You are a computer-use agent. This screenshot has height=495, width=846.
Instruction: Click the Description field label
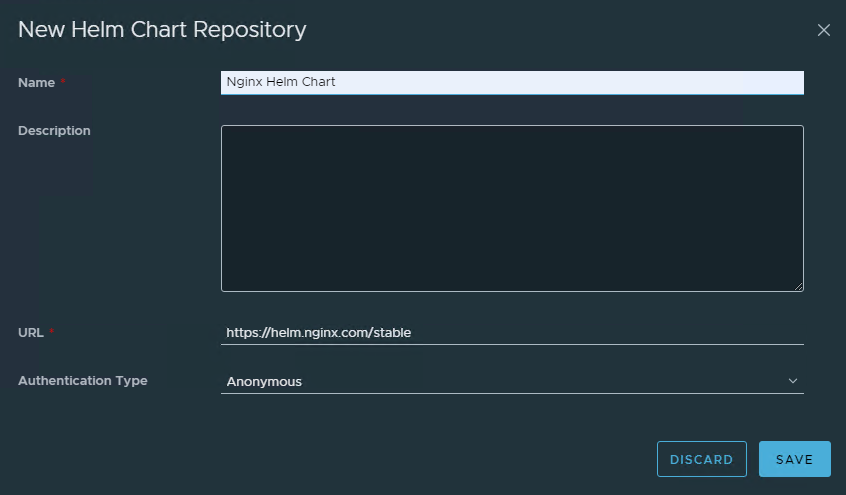pyautogui.click(x=54, y=130)
